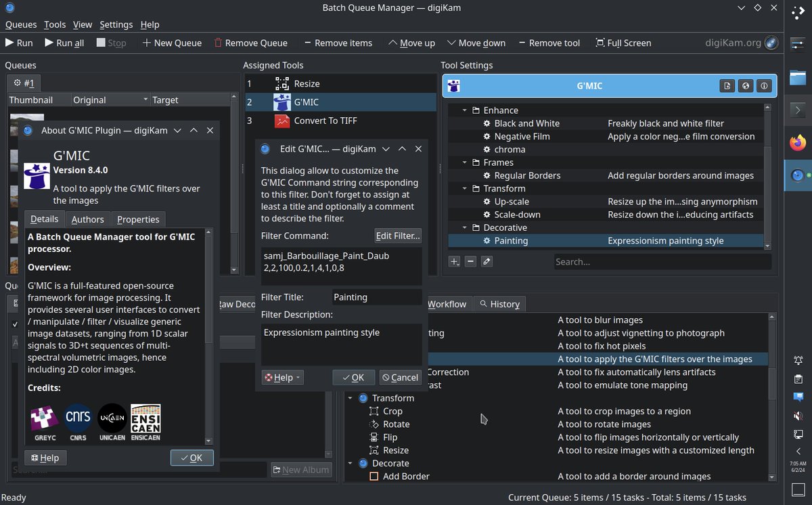The height and width of the screenshot is (505, 812).
Task: Switch to the Properties tab
Action: pyautogui.click(x=138, y=219)
